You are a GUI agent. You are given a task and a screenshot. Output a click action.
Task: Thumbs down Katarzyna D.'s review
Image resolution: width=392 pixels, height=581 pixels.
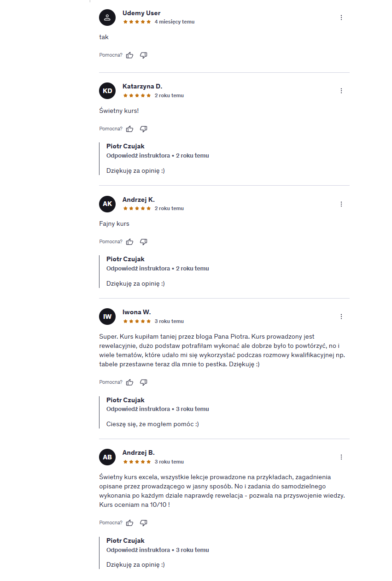click(x=144, y=129)
